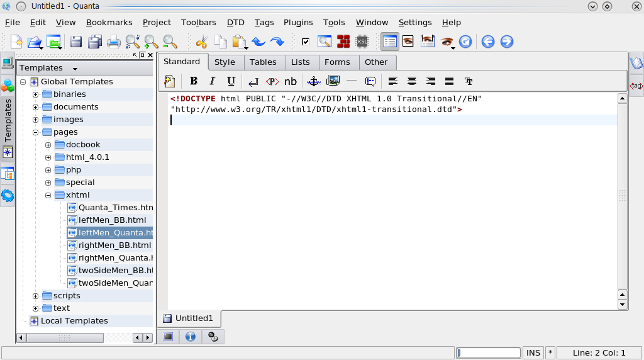644x360 pixels.
Task: Collapse the pages folder
Action: click(x=36, y=132)
